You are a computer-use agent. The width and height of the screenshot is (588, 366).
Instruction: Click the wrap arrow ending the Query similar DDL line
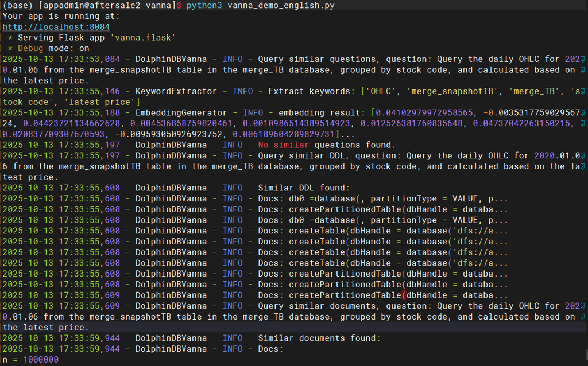click(583, 155)
